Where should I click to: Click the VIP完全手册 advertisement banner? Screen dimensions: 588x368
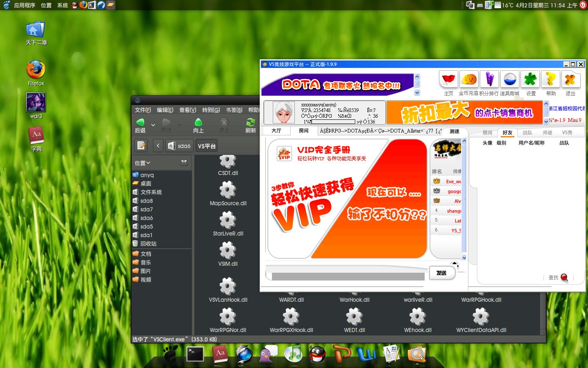[x=347, y=199]
